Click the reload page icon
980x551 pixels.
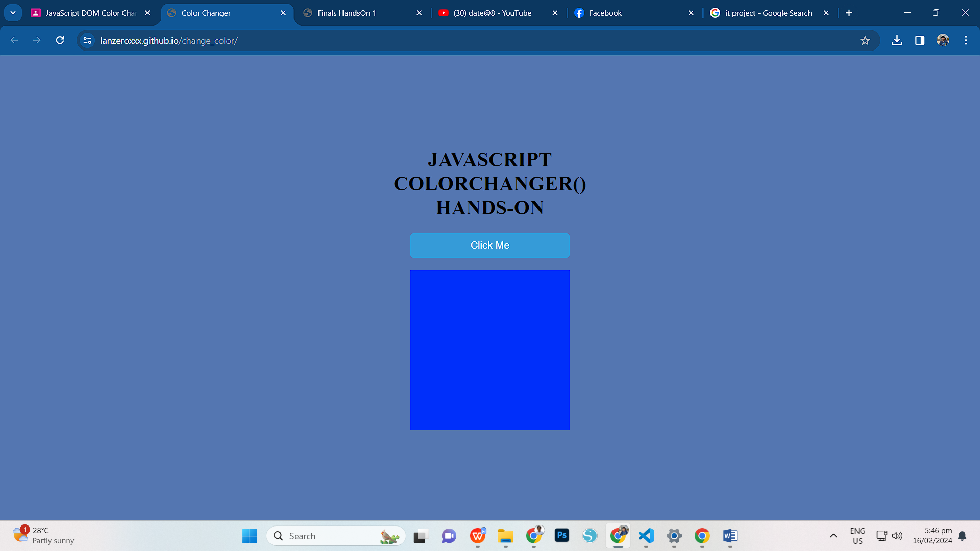point(60,40)
